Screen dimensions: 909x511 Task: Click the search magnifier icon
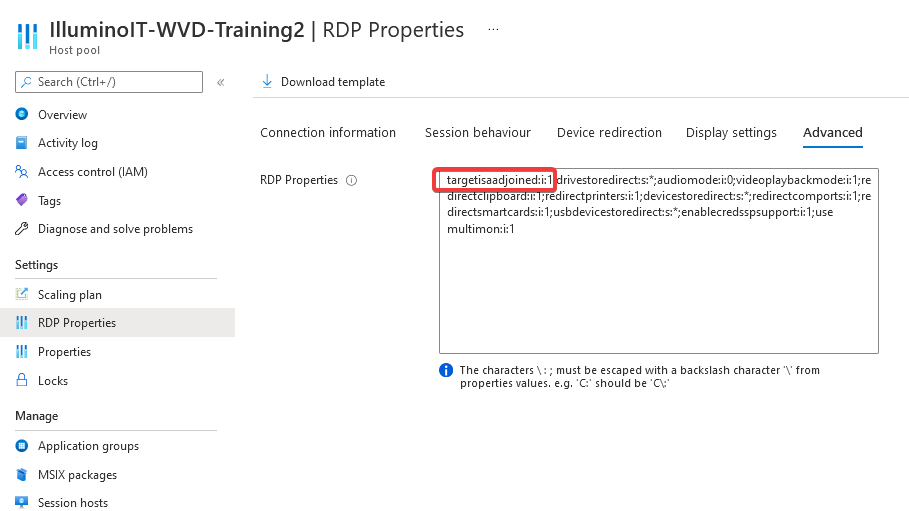click(26, 82)
